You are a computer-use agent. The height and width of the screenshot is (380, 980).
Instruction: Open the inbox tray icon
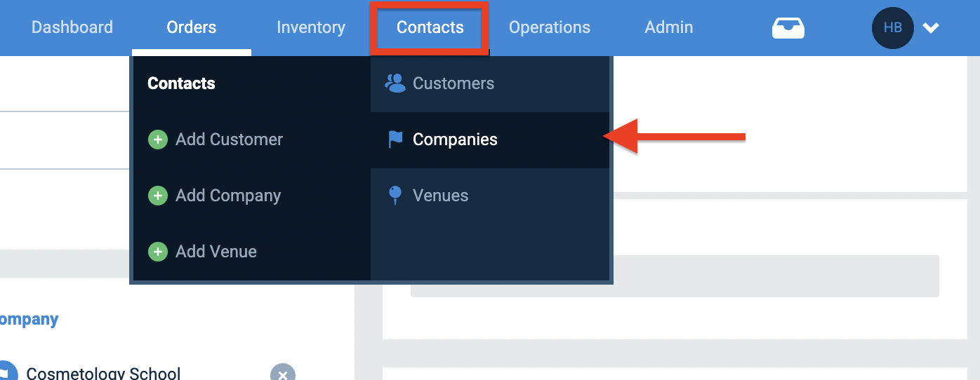(788, 28)
